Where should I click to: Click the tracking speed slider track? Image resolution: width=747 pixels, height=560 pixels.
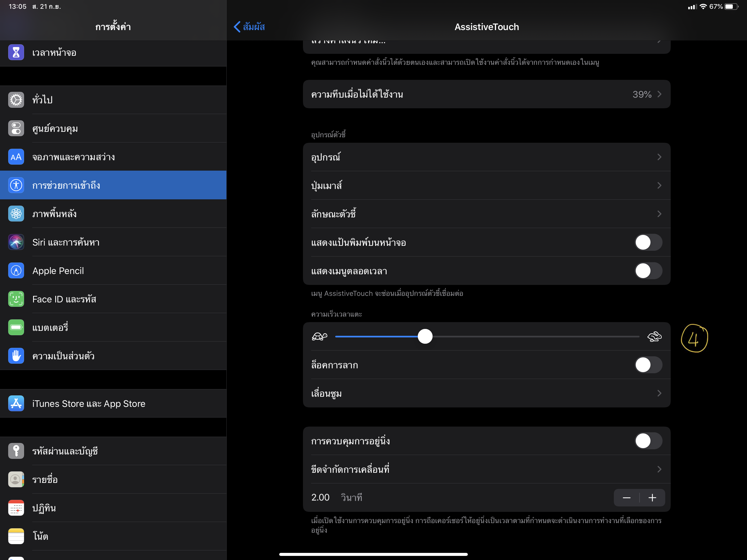[487, 336]
